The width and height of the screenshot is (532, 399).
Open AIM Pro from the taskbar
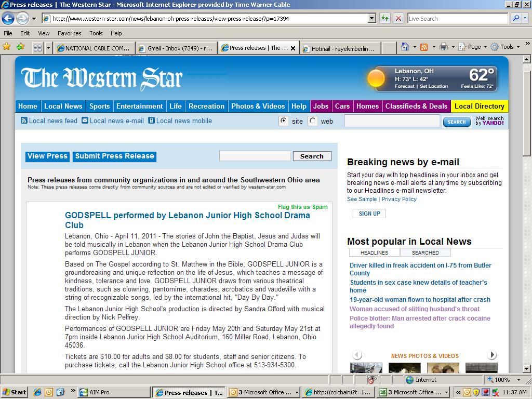point(114,392)
